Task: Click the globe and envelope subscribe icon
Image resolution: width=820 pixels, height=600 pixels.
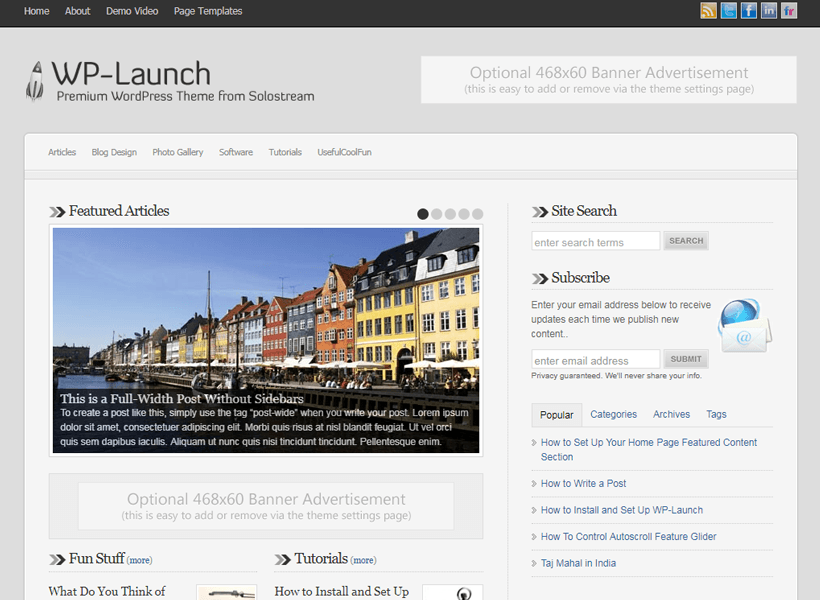Action: click(745, 325)
